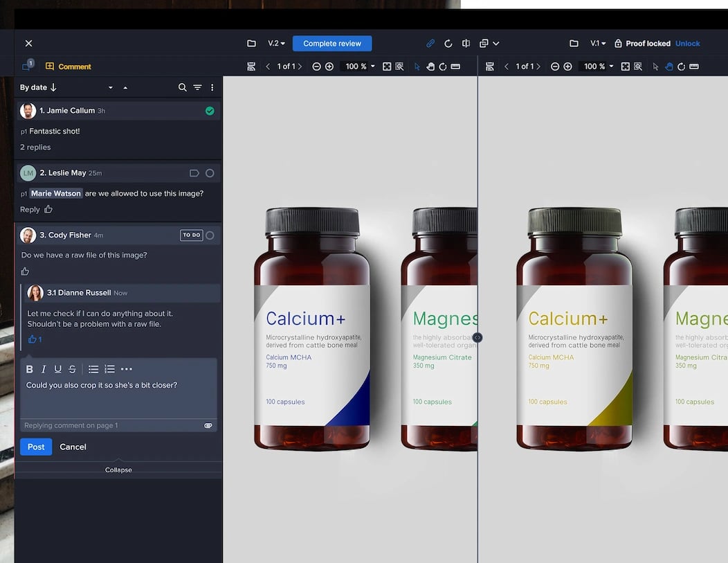Zoom in on the V.2 proof
The height and width of the screenshot is (563, 728).
[x=329, y=66]
